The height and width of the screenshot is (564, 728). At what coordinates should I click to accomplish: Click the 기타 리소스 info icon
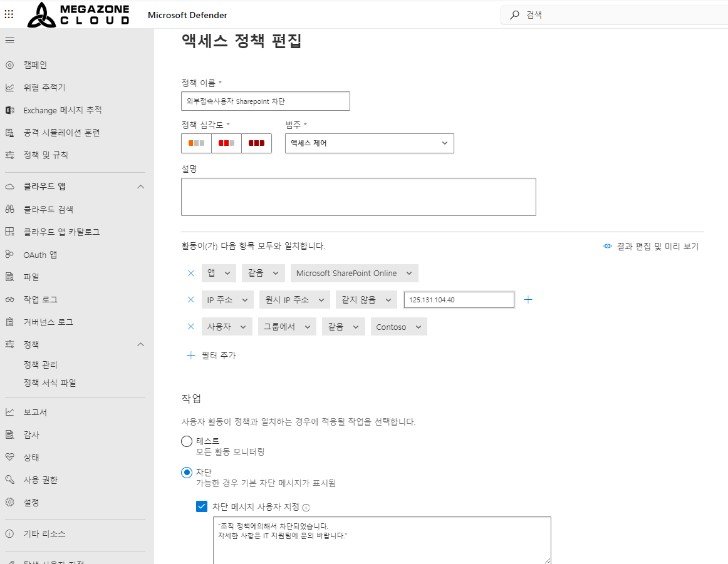click(10, 534)
